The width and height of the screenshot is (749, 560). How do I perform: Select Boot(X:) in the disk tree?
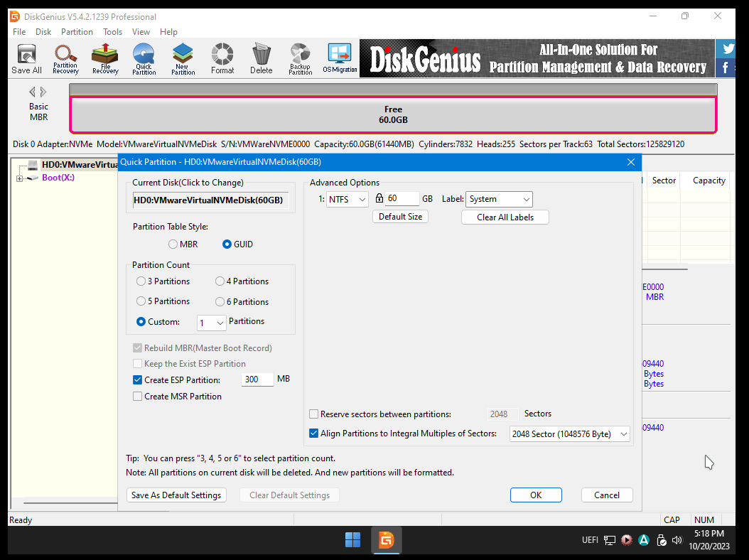click(58, 178)
